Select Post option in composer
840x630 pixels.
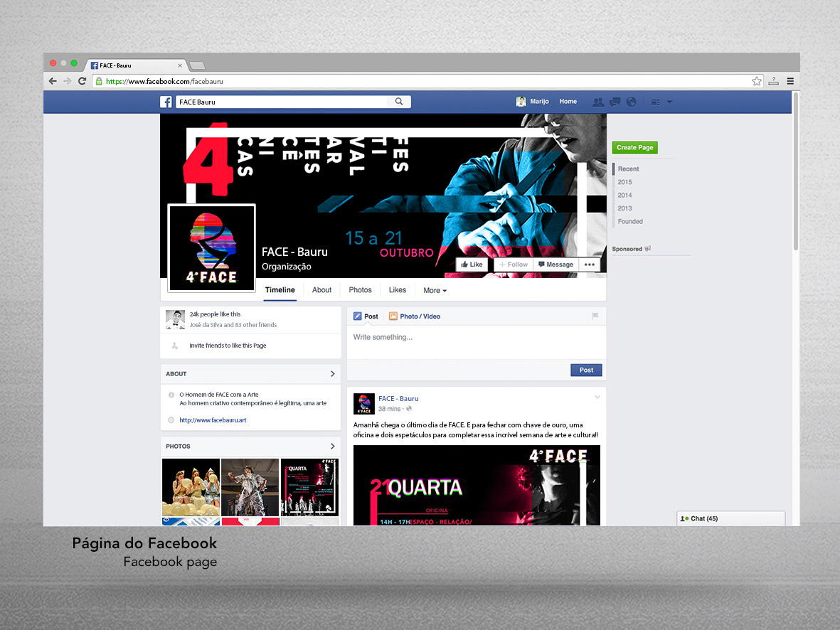click(x=366, y=316)
